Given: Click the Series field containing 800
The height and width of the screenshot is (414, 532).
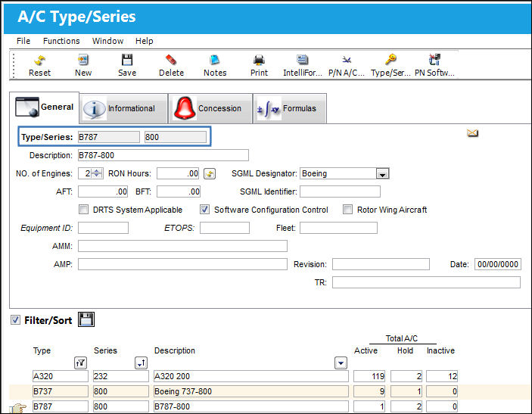Looking at the screenshot, I should 176,137.
